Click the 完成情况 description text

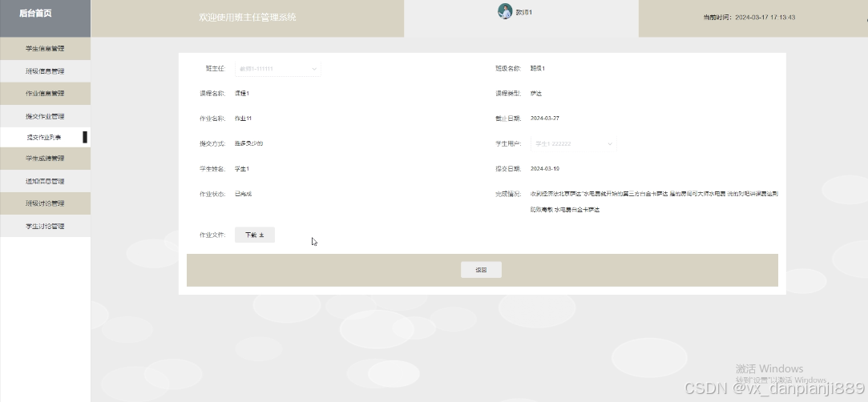(x=654, y=202)
